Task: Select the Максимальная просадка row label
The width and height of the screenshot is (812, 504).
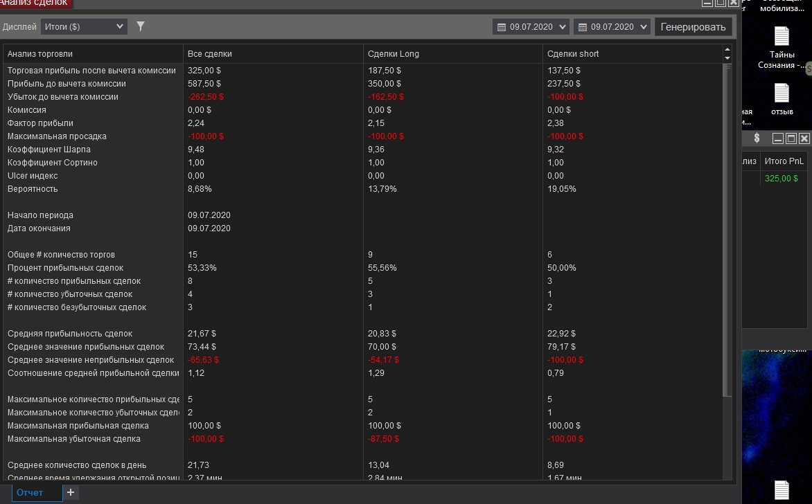Action: 56,136
